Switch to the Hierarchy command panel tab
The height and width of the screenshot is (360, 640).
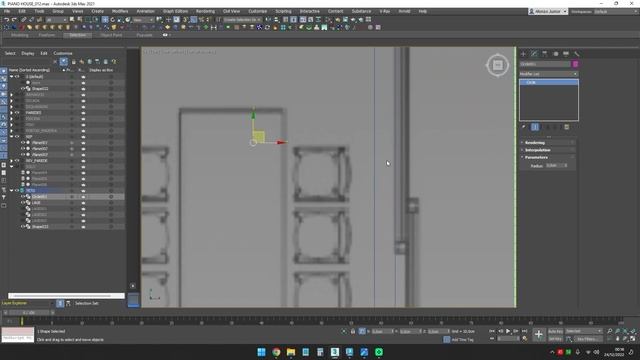[545, 54]
